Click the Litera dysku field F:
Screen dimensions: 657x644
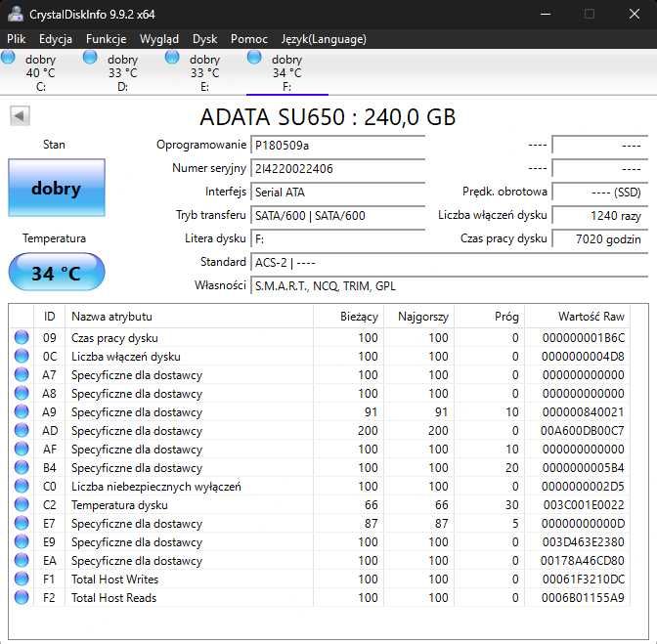pos(337,239)
